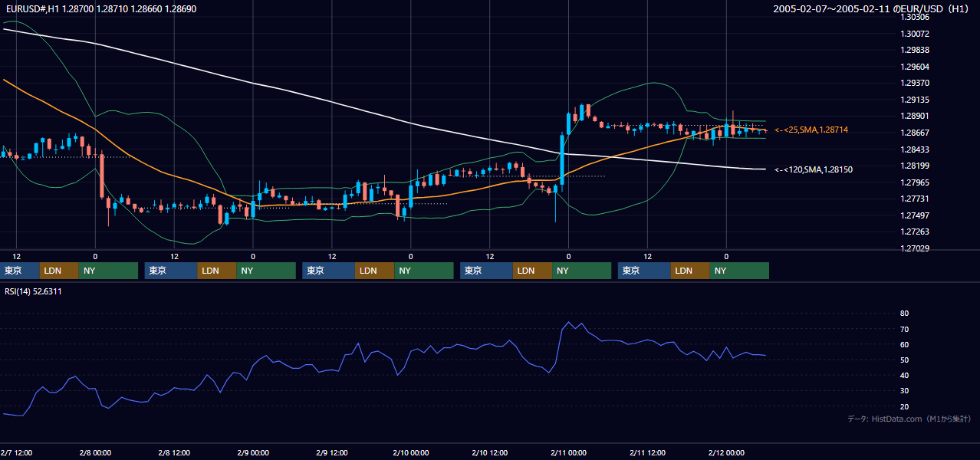Select the RSI scale value 50
The image size is (980, 460).
point(905,360)
